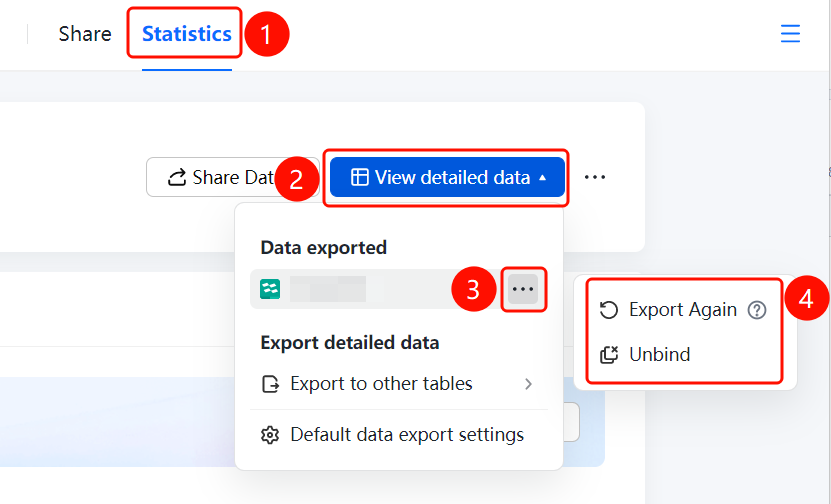The width and height of the screenshot is (831, 504).
Task: Choose Unbind from the submenu
Action: tap(644, 355)
